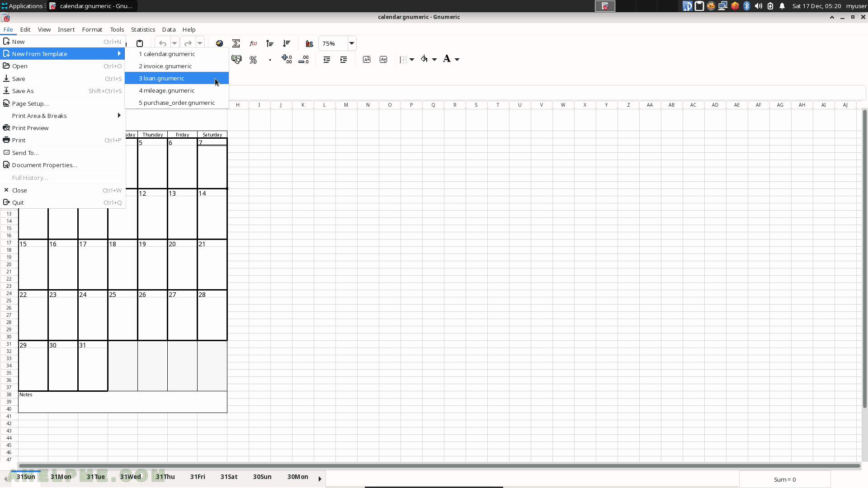Select Document Properties menu entry

62,165
